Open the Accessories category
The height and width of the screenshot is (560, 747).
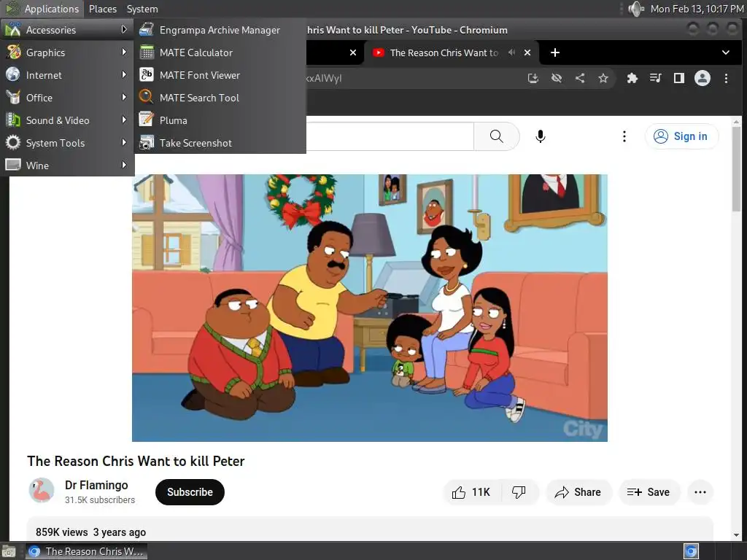click(x=66, y=30)
